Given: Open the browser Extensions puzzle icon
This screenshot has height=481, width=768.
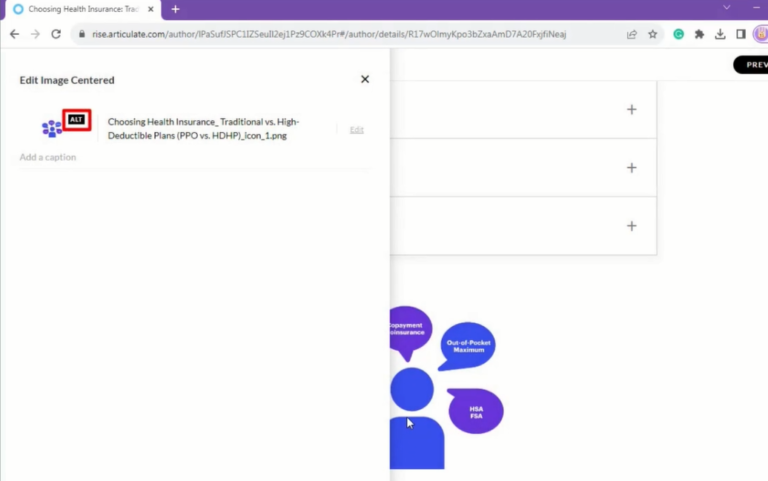Looking at the screenshot, I should (x=699, y=34).
